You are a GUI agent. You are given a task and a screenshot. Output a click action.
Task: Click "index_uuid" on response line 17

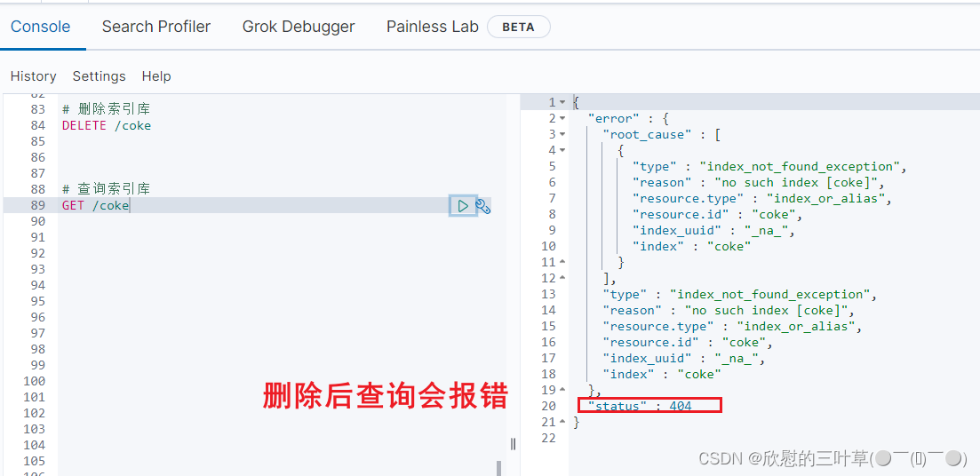648,358
